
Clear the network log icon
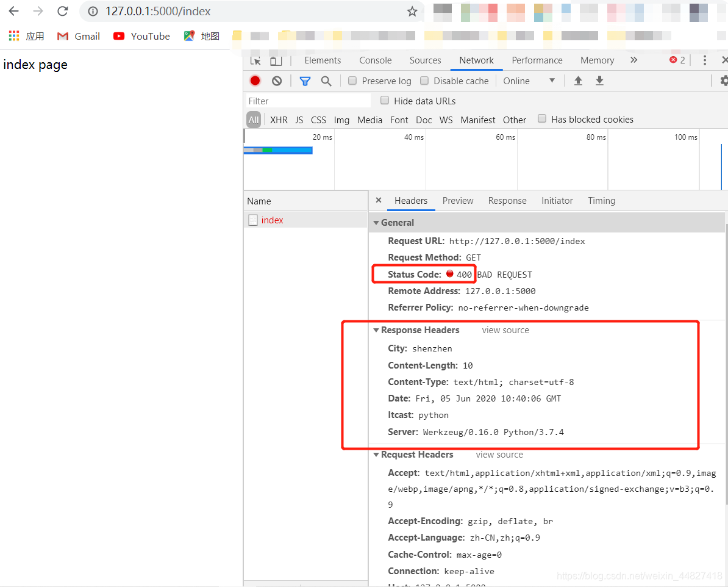point(277,81)
